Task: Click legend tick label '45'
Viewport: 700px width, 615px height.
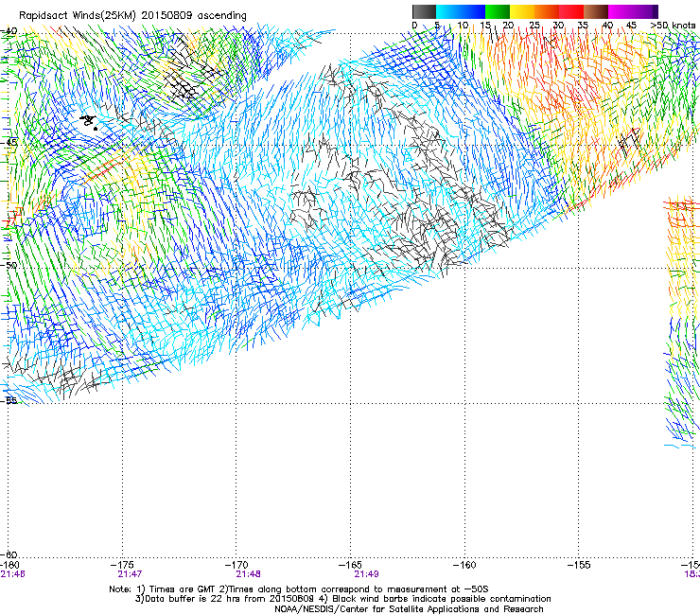Action: 631,26
